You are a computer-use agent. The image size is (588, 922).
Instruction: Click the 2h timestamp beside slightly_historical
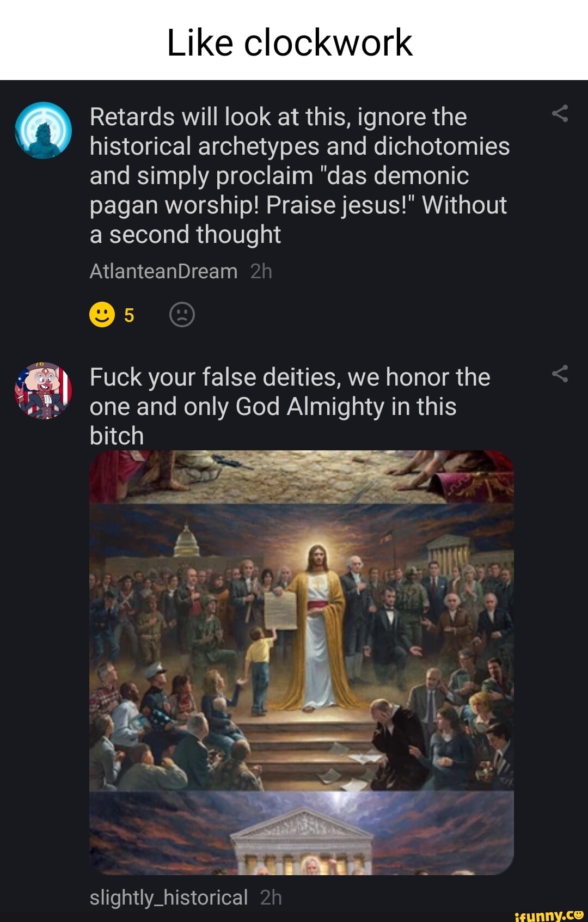(x=271, y=897)
